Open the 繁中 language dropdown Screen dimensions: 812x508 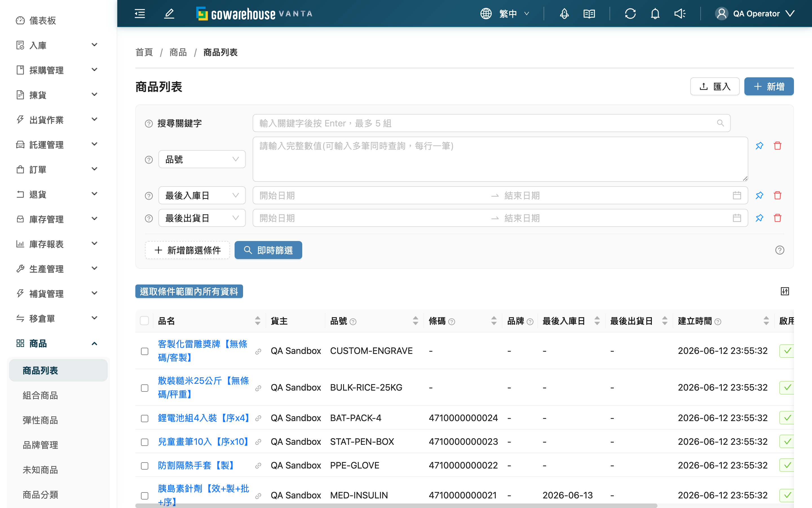(514, 14)
